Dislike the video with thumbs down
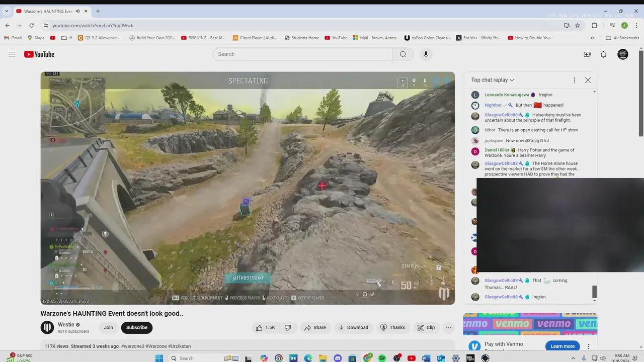 (288, 327)
